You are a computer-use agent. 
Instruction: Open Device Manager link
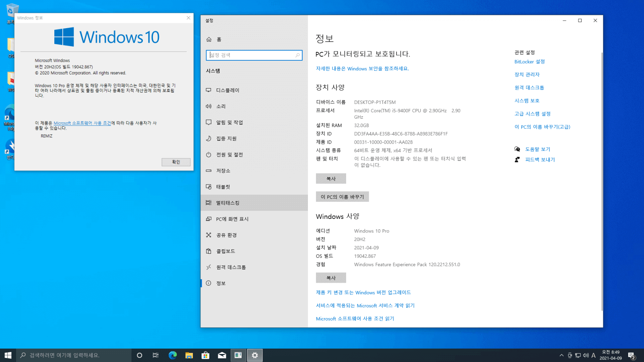click(527, 74)
